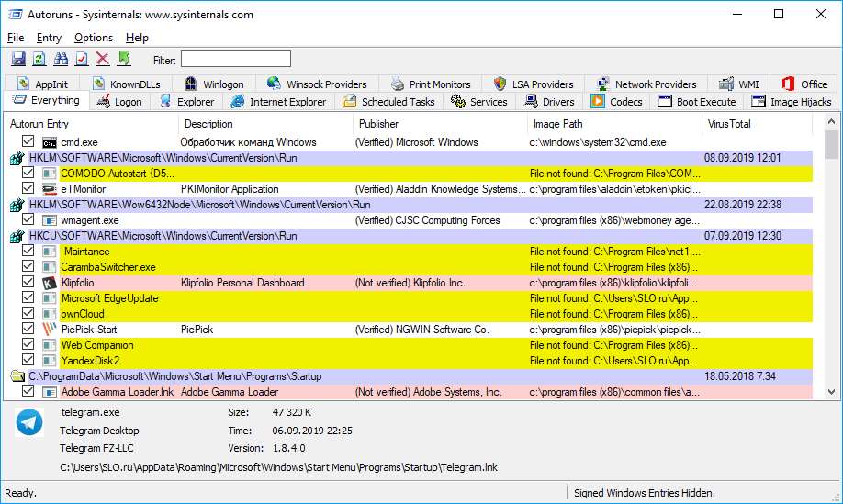
Task: Click the Klipfolio entry icon
Action: click(50, 283)
